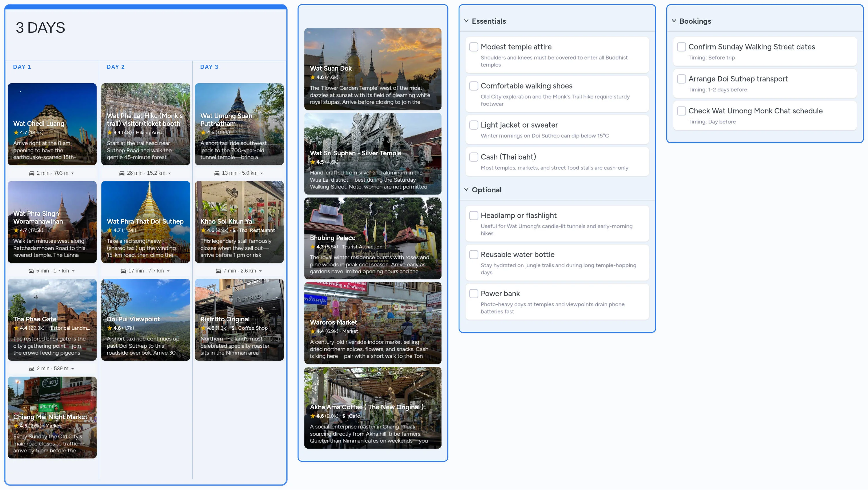868x490 pixels.
Task: Click car icon beside 17 min · 7.7 km
Action: click(123, 271)
